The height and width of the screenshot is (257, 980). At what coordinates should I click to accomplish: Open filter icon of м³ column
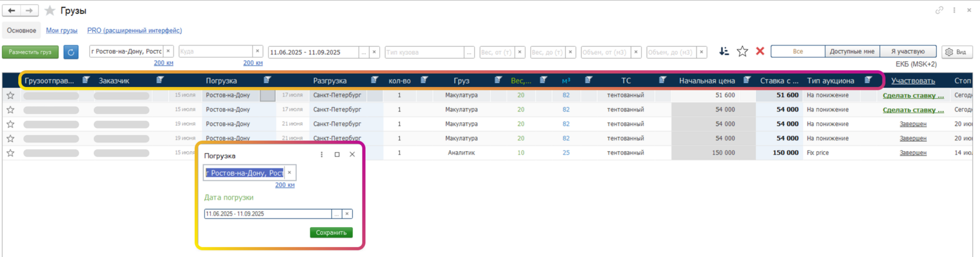pos(589,80)
